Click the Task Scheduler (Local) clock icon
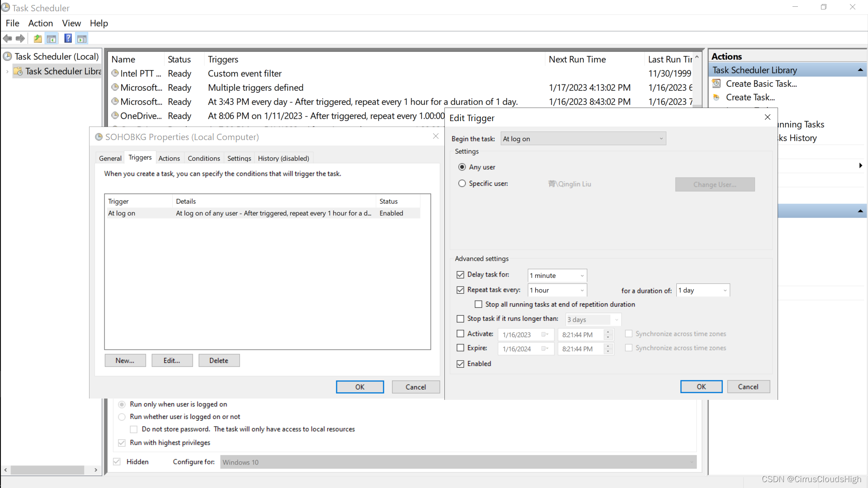The width and height of the screenshot is (868, 488). [x=7, y=56]
